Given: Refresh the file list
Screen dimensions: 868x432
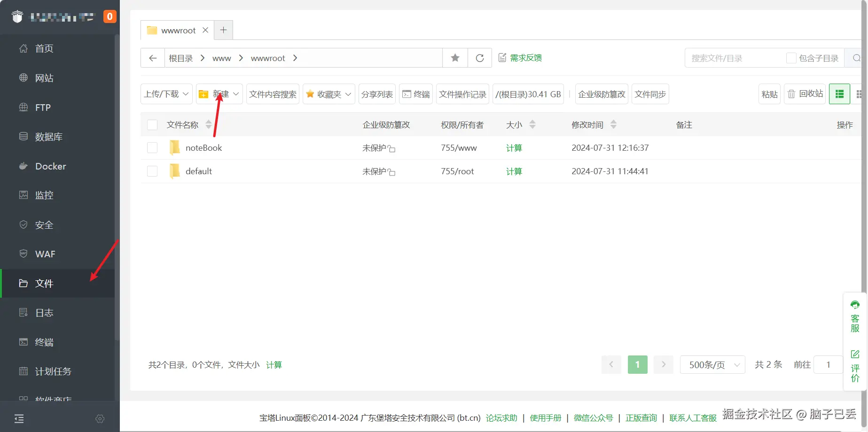Looking at the screenshot, I should (480, 58).
